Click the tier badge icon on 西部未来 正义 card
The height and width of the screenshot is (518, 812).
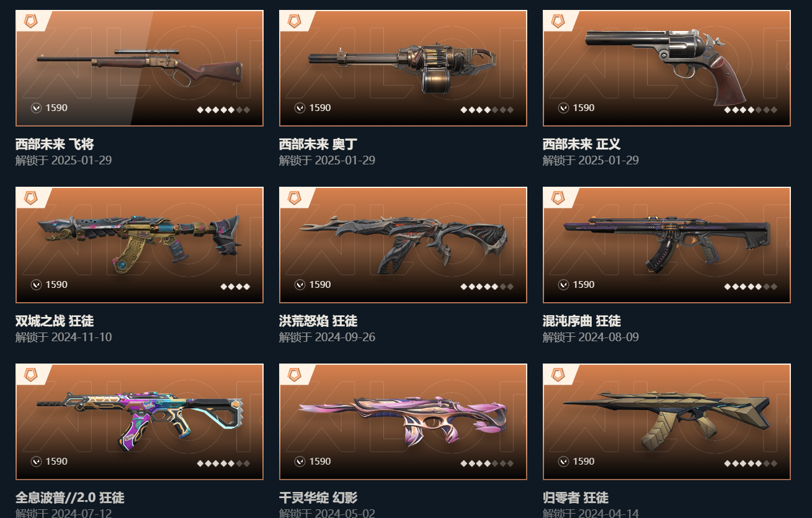pyautogui.click(x=558, y=21)
